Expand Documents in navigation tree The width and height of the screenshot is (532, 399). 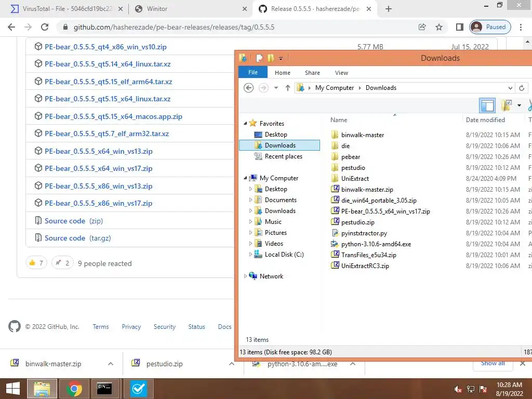tap(250, 200)
